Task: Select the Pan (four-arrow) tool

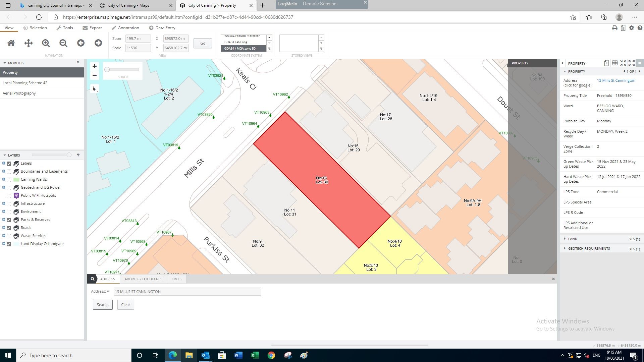Action: pyautogui.click(x=29, y=43)
